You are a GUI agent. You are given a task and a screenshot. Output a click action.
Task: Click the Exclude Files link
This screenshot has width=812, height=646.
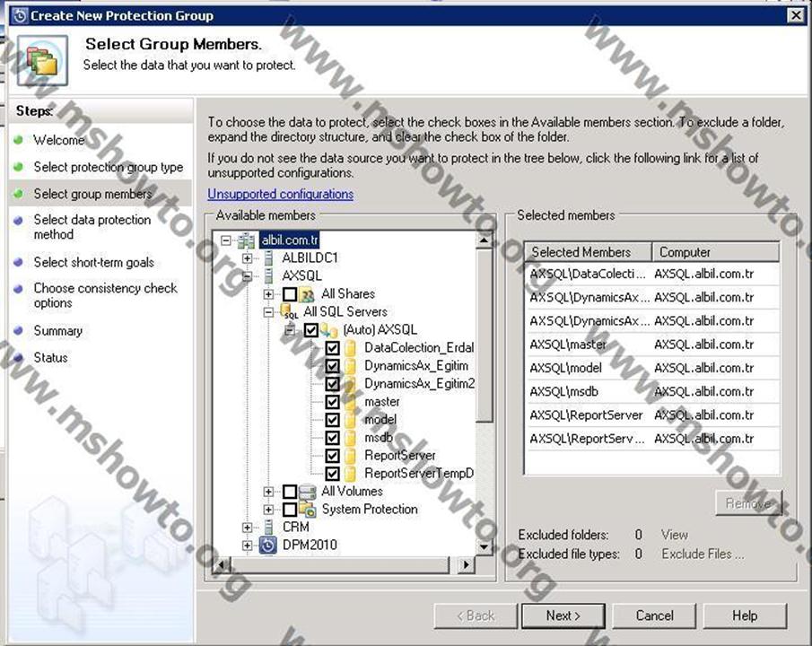click(x=703, y=554)
